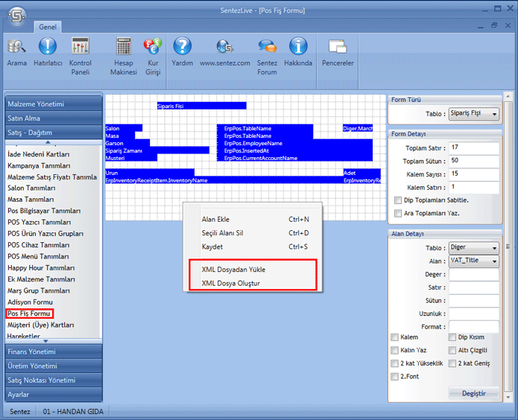Screen dimensions: 518x420
Task: Select the Genel ribbon tab
Action: 48,27
